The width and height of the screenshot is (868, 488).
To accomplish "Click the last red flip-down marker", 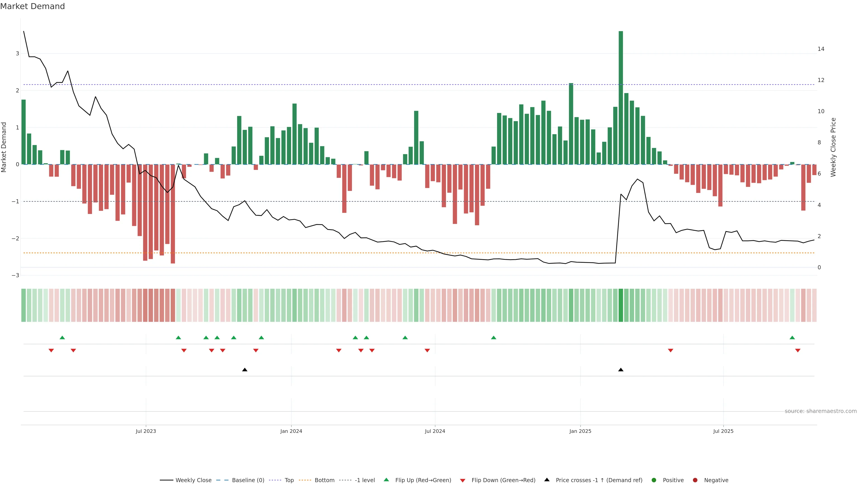I will 797,351.
